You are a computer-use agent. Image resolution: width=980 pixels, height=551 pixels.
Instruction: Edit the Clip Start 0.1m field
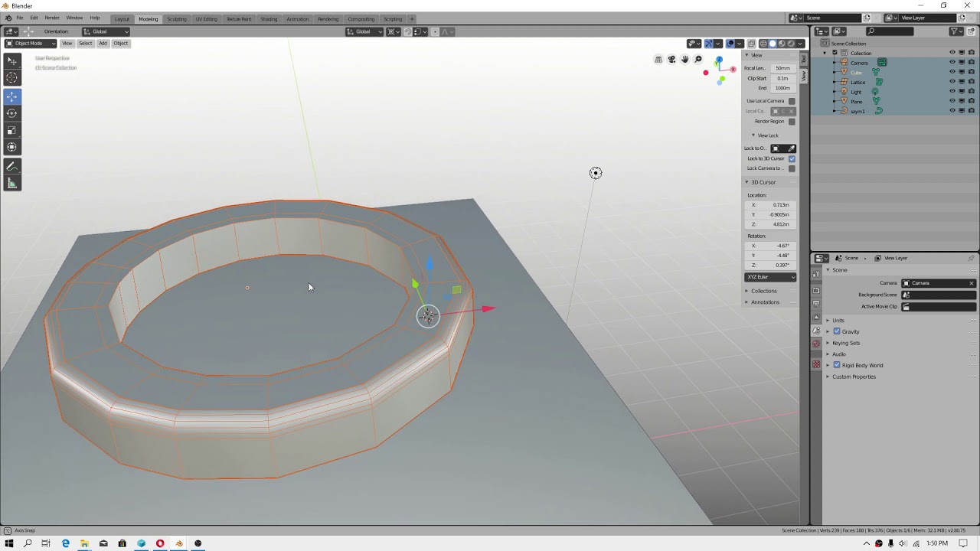point(782,78)
